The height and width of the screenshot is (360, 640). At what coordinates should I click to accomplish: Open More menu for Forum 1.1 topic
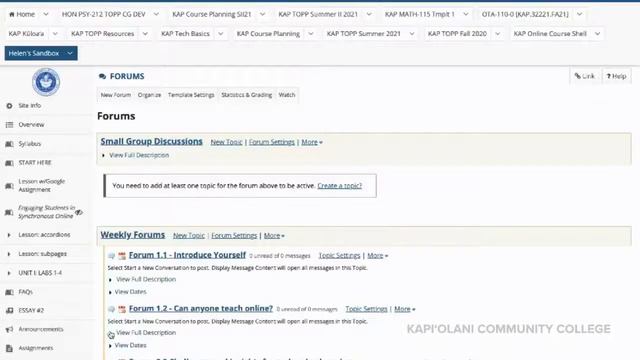click(x=378, y=256)
